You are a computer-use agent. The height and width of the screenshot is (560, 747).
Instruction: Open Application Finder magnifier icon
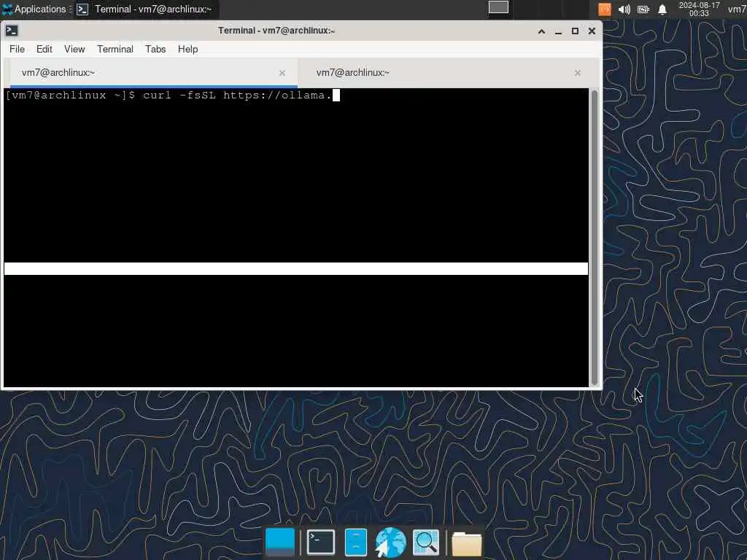pyautogui.click(x=426, y=542)
